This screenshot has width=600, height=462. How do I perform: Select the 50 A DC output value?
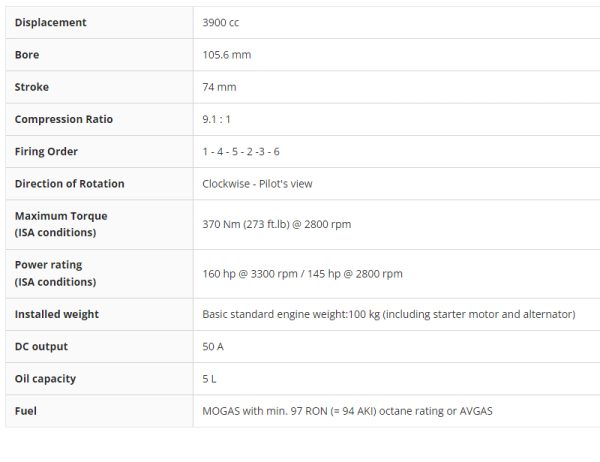(213, 346)
